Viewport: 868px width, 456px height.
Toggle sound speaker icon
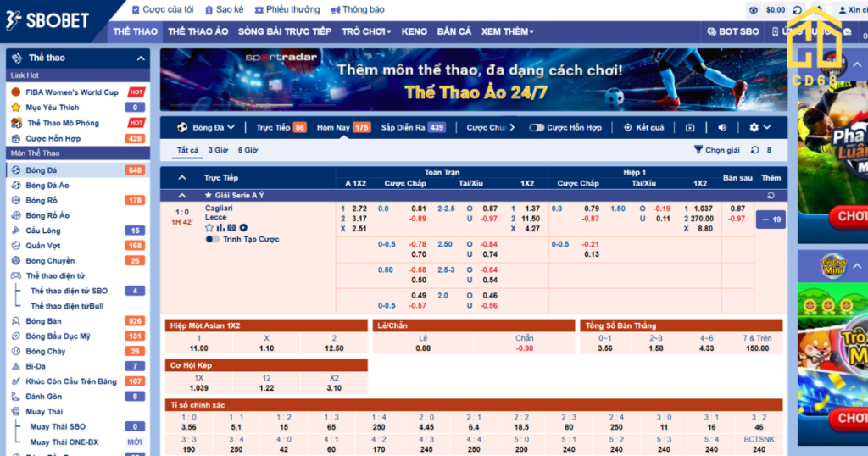click(x=722, y=127)
